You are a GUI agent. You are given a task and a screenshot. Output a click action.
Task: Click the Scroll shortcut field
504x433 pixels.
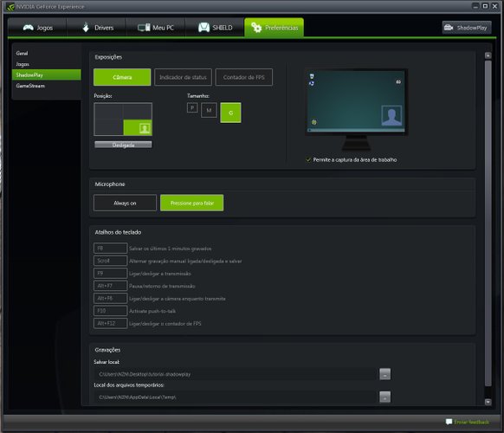point(110,261)
